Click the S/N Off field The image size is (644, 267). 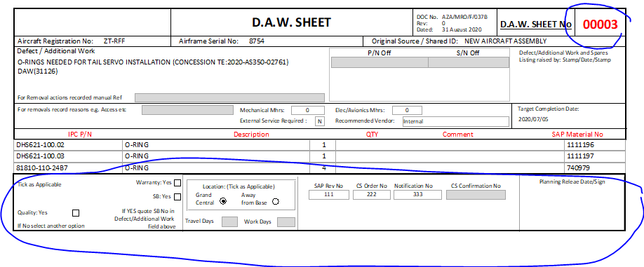tap(468, 62)
